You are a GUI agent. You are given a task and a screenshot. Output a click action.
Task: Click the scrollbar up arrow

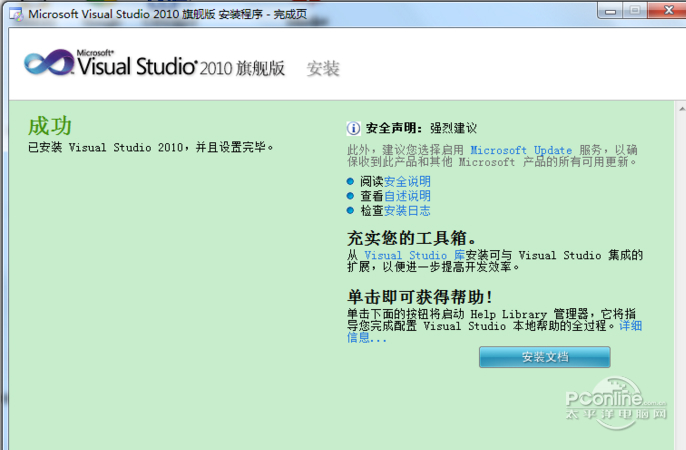(682, 108)
